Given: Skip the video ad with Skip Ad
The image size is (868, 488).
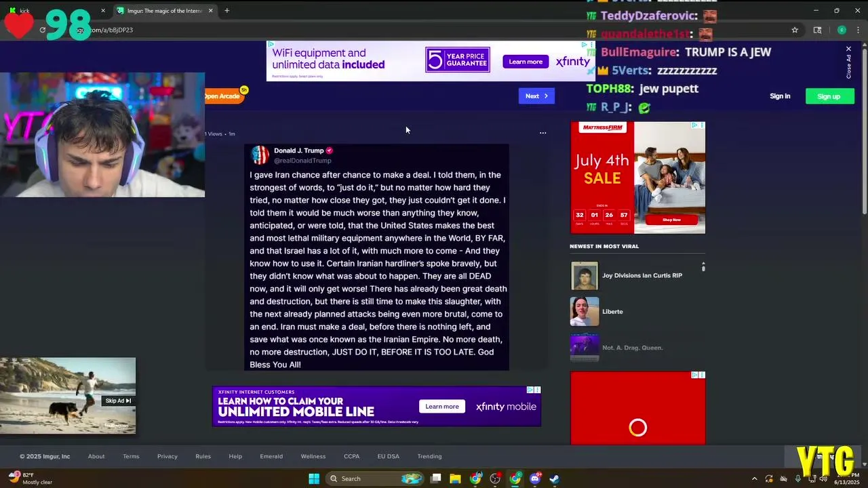Looking at the screenshot, I should (118, 401).
